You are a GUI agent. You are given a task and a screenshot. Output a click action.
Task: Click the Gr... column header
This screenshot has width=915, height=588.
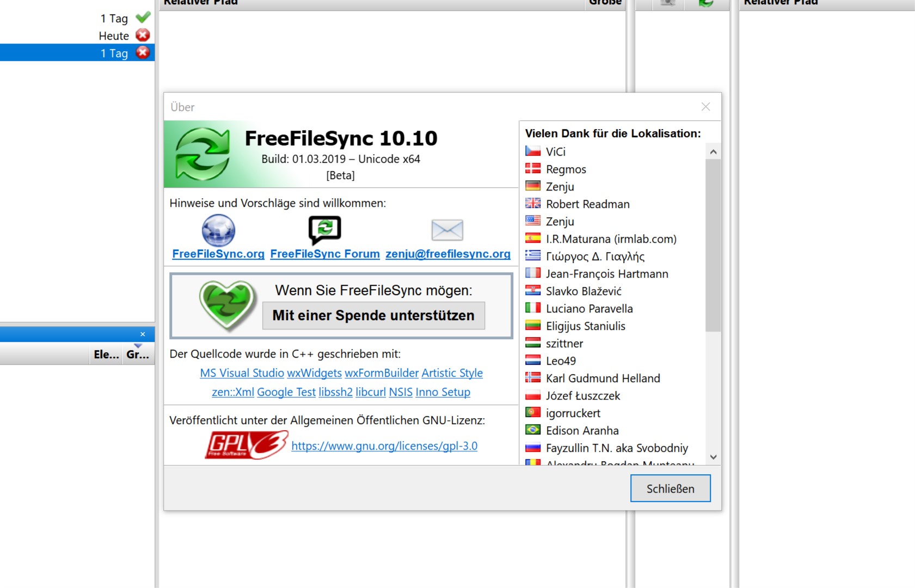pyautogui.click(x=138, y=354)
